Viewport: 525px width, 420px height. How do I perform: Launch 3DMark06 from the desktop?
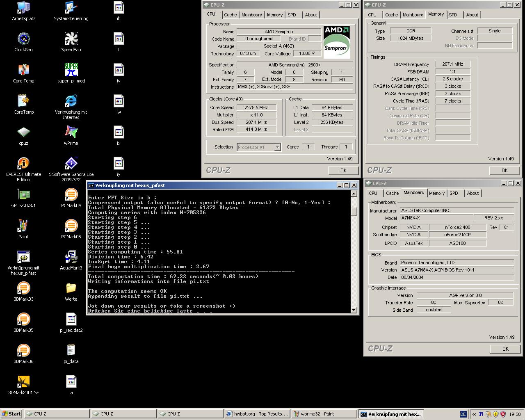pyautogui.click(x=23, y=354)
